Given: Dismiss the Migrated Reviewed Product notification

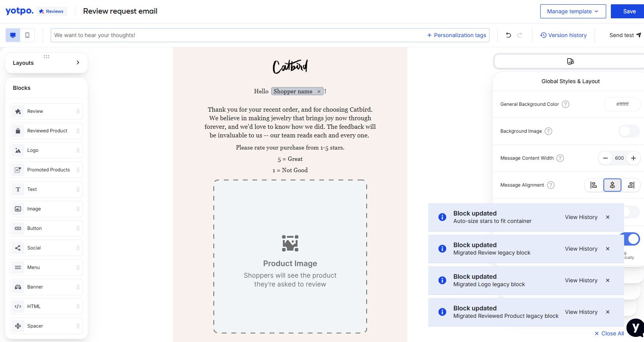Looking at the screenshot, I should pyautogui.click(x=608, y=312).
